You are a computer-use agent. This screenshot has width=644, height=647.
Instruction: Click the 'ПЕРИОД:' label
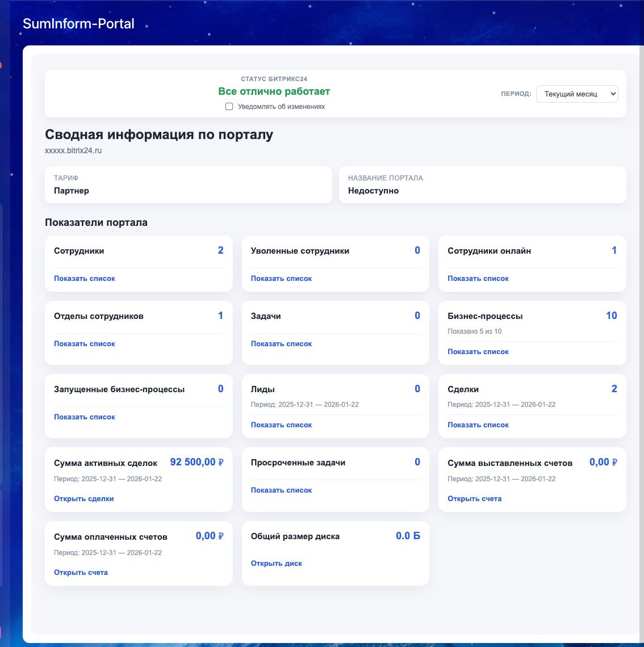[516, 94]
